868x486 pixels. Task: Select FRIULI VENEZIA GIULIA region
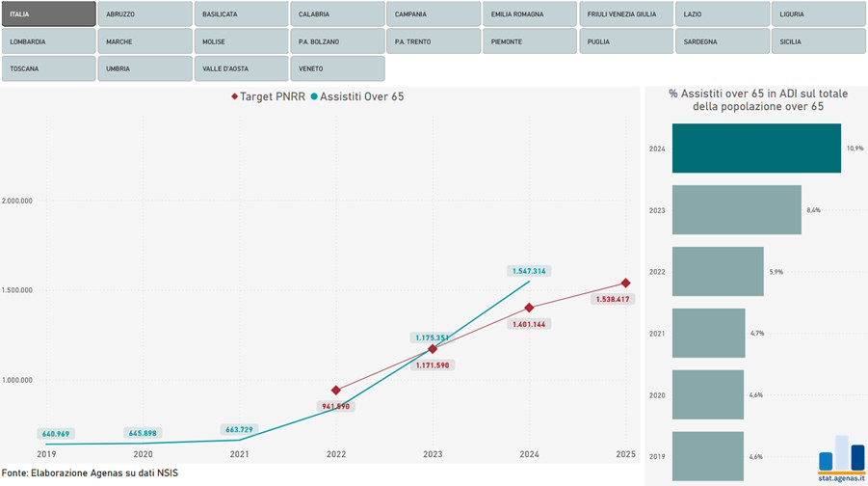[626, 14]
